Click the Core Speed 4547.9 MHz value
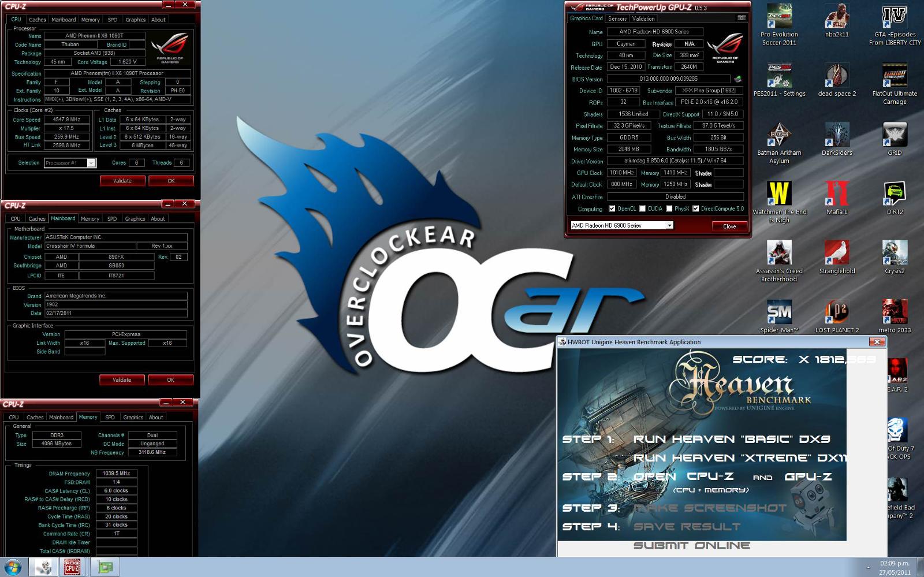Viewport: 924px width, 577px height. [x=67, y=120]
